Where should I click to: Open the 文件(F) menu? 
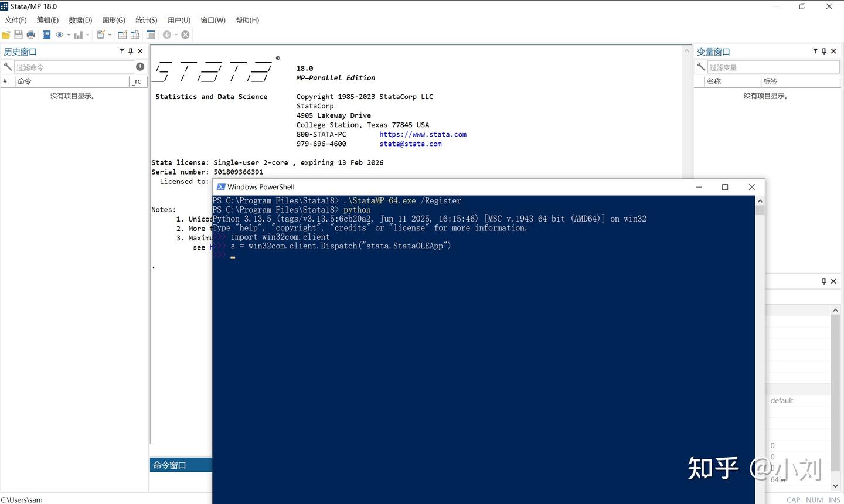[x=16, y=21]
